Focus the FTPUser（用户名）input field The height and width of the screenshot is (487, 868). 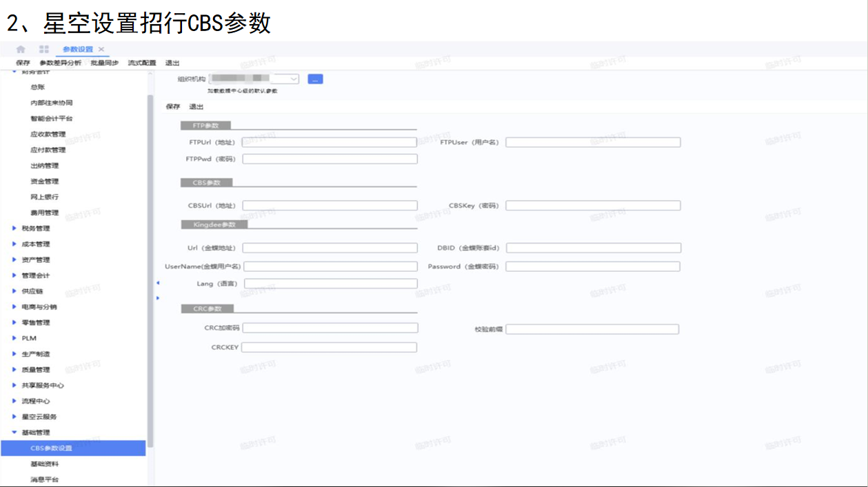point(593,142)
